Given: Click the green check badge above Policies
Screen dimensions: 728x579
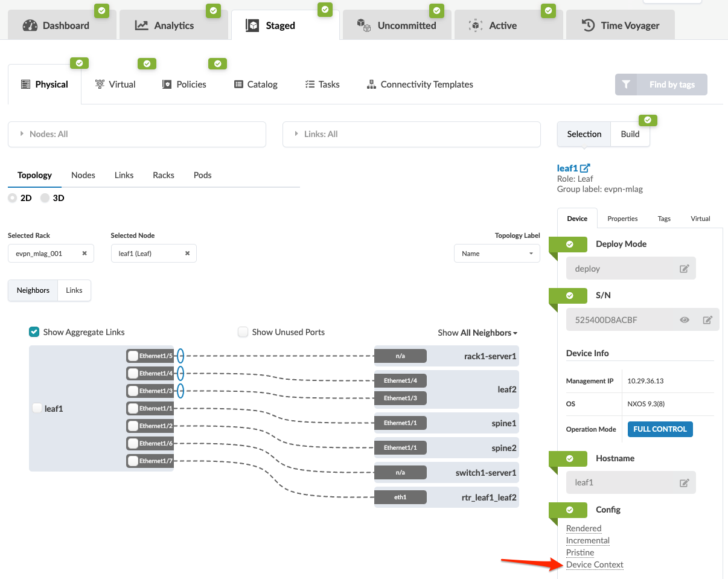Looking at the screenshot, I should click(217, 63).
